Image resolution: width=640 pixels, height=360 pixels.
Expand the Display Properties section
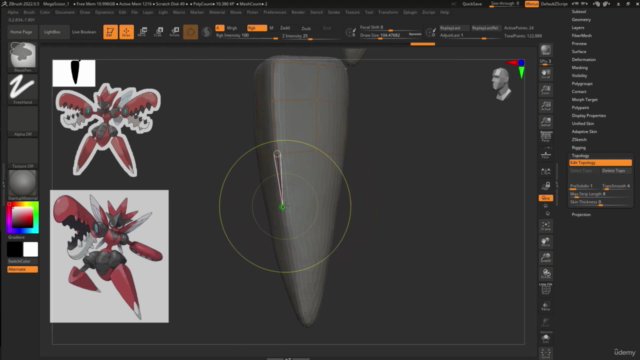(x=589, y=116)
